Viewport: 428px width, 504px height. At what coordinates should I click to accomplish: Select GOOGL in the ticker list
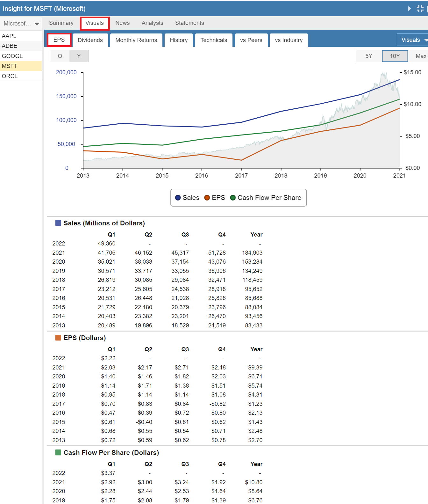click(21, 56)
